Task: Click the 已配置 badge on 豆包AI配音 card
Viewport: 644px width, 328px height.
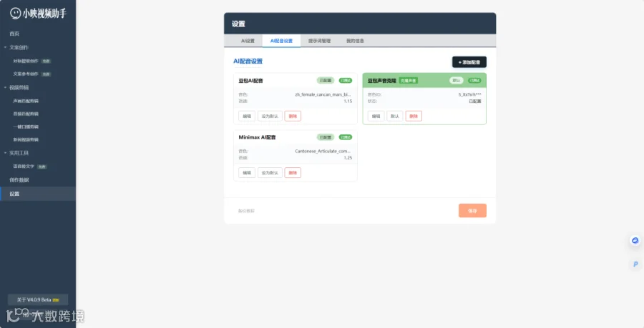Action: tap(326, 80)
